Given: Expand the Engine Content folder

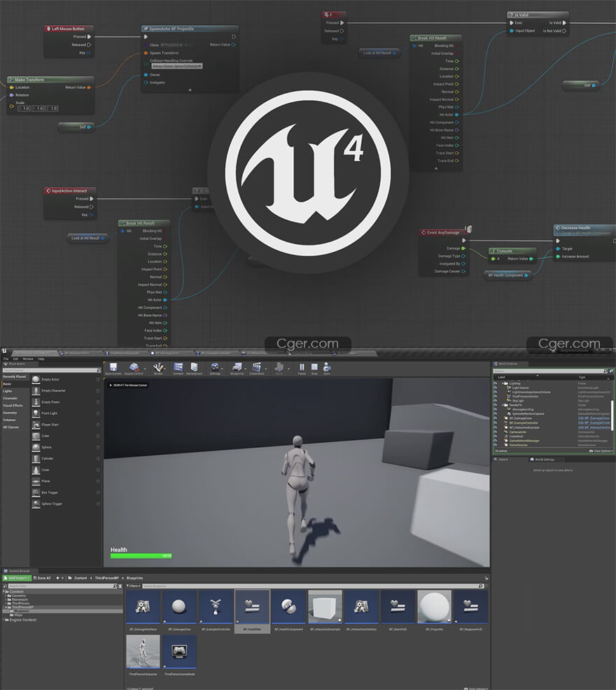Looking at the screenshot, I should 3,619.
